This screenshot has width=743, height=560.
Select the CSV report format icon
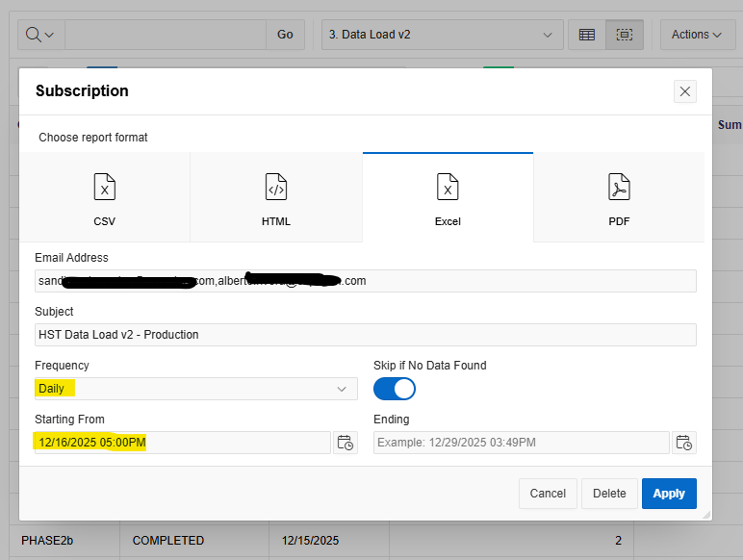click(104, 187)
